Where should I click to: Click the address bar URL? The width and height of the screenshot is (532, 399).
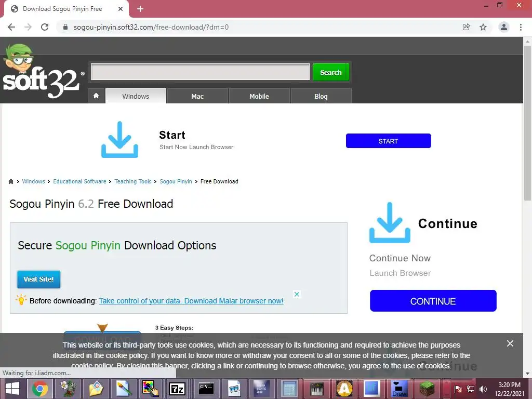tap(151, 27)
